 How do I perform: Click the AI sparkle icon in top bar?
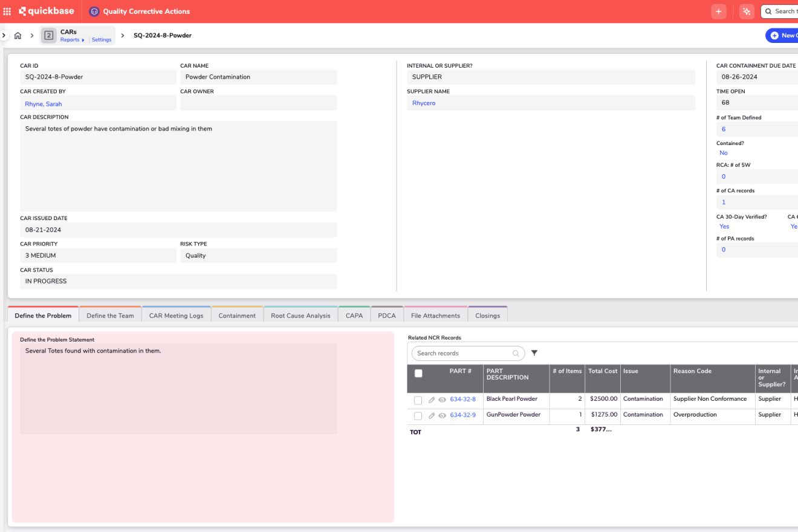(746, 11)
